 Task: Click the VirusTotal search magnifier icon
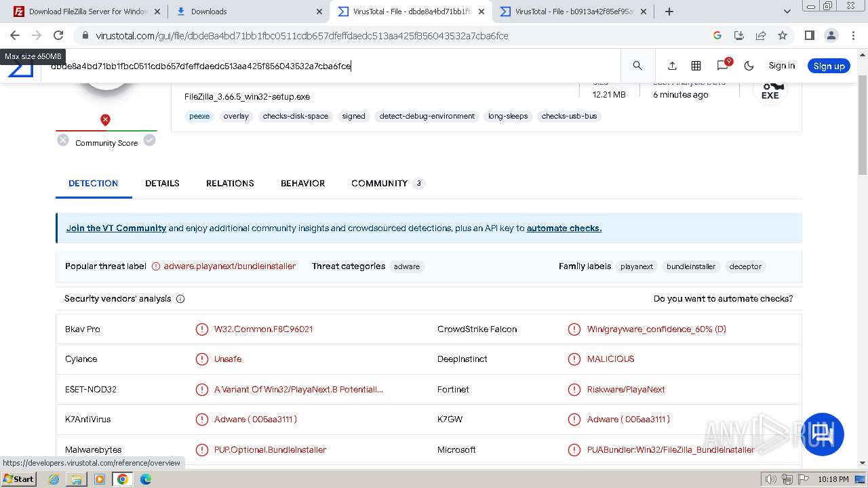click(x=637, y=66)
